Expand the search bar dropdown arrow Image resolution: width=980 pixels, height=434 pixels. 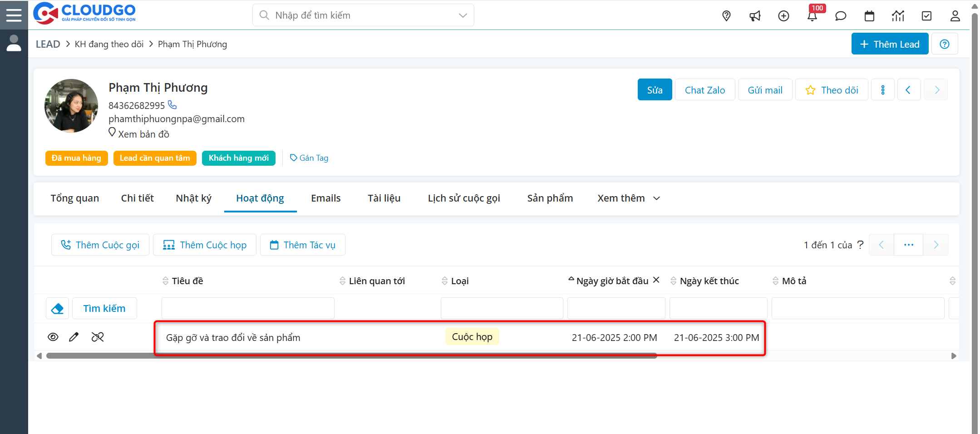463,15
